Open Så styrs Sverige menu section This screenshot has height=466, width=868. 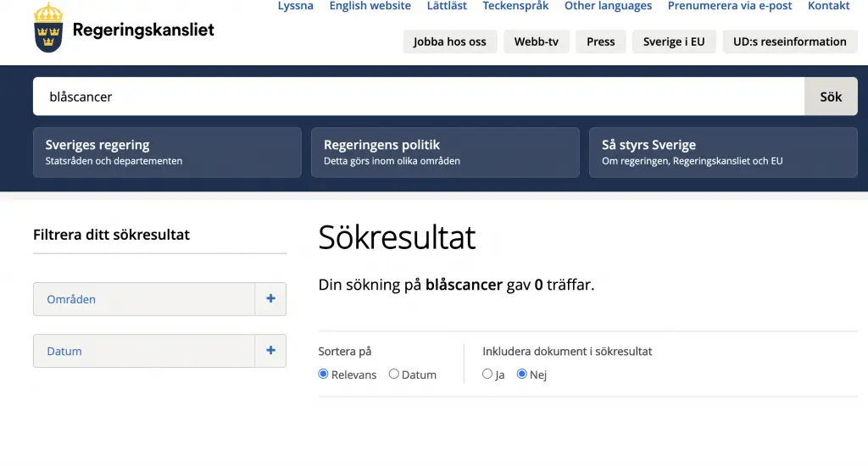pos(723,153)
